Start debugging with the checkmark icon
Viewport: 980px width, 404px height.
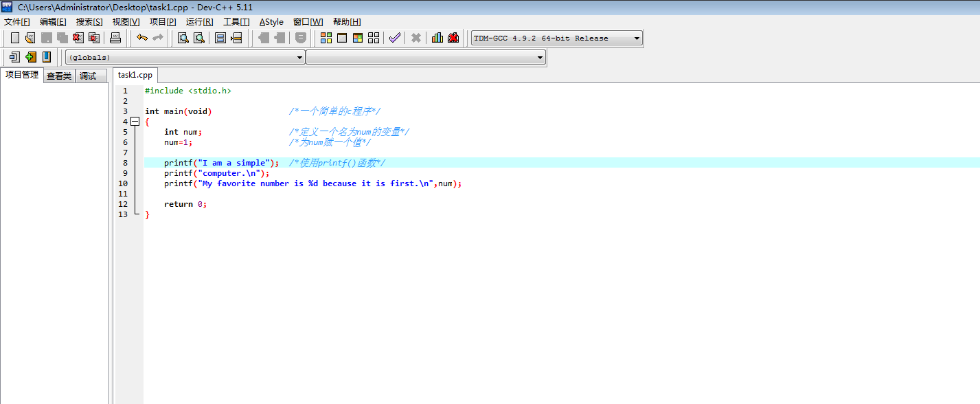(394, 38)
